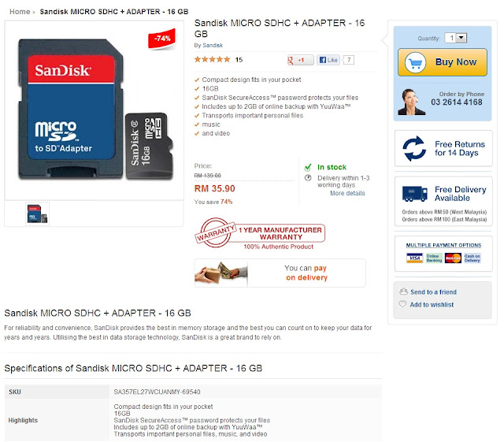Select the product thumbnail below main image
504x442 pixels.
pos(37,214)
